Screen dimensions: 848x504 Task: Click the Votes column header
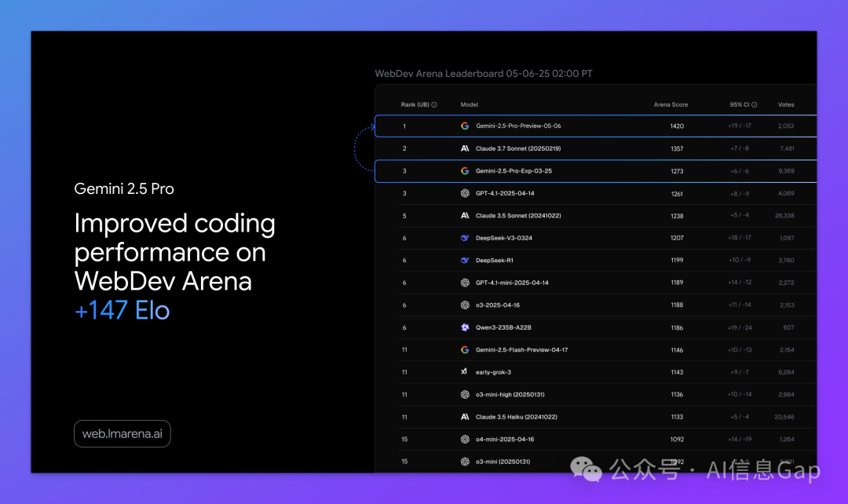point(786,105)
